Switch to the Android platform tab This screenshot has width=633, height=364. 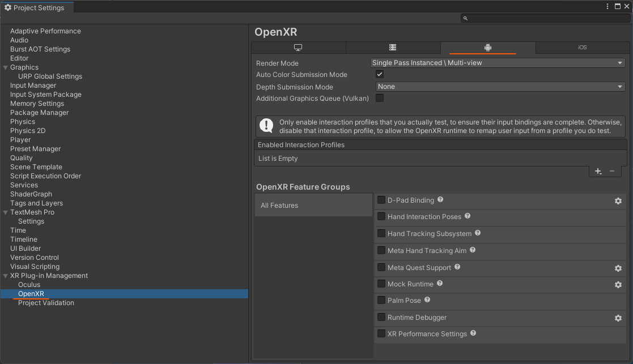click(488, 48)
